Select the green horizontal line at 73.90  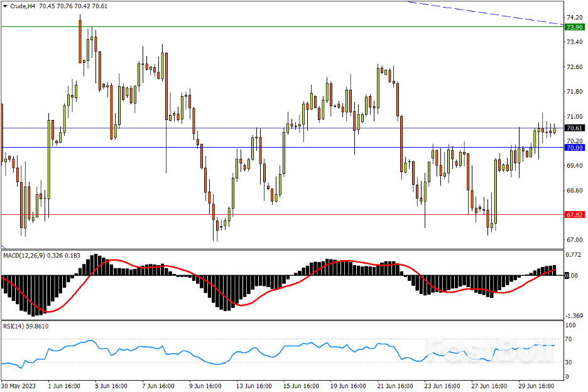283,27
